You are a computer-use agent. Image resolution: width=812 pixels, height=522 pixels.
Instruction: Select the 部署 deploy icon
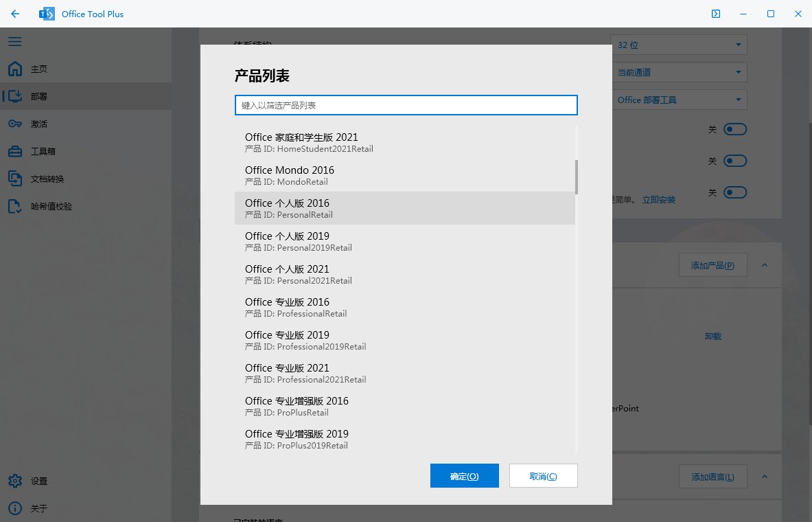tap(15, 96)
